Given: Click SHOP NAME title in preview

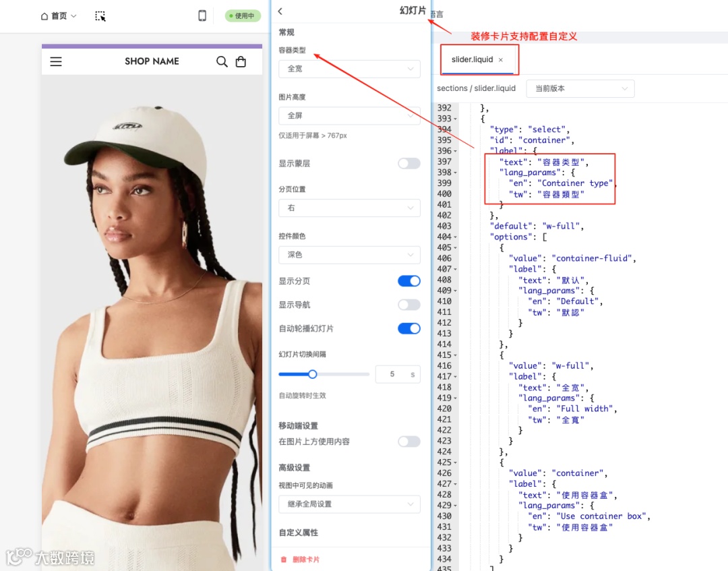Looking at the screenshot, I should [x=152, y=61].
